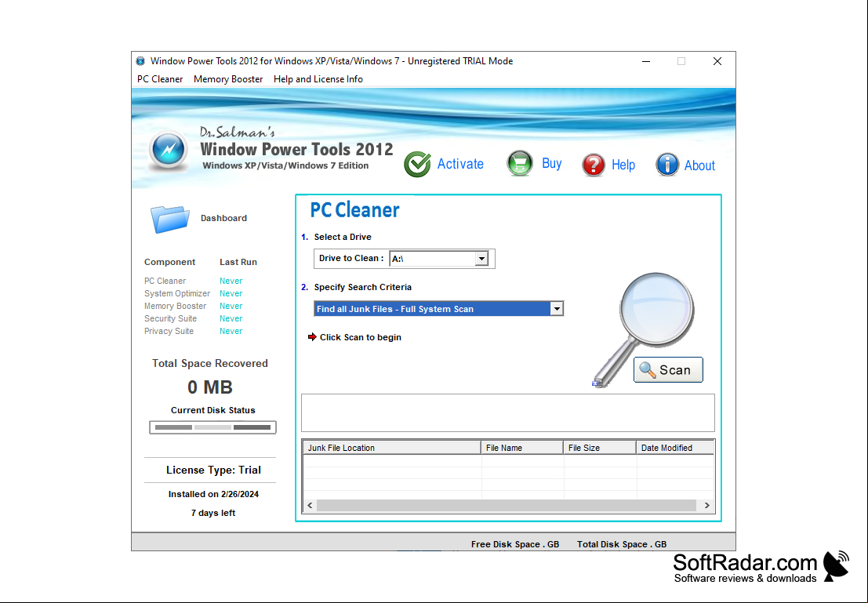Expand the search criteria dropdown arrow
This screenshot has height=603, width=868.
coord(557,309)
